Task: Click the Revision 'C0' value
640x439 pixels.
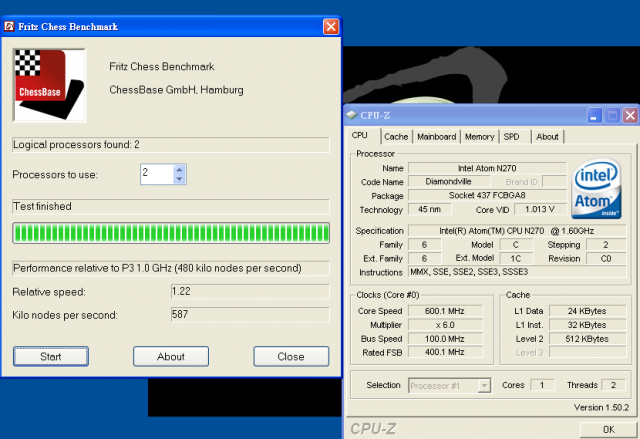Action: click(x=606, y=259)
